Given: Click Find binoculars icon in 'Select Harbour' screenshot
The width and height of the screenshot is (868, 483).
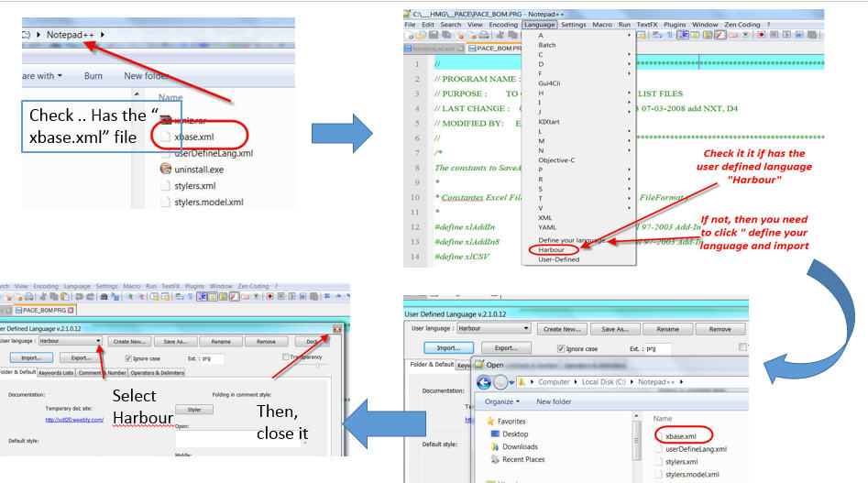Looking at the screenshot, I should [104, 297].
